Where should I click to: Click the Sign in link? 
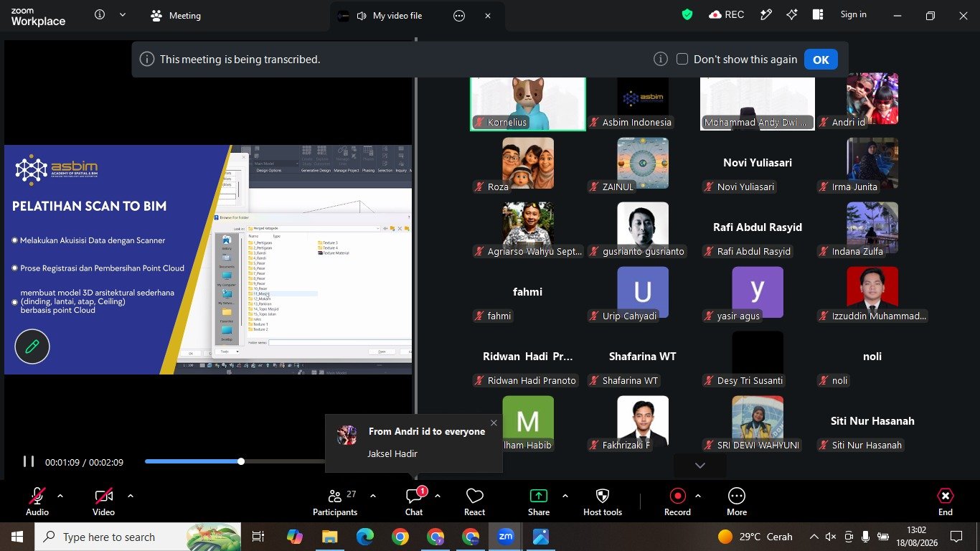[x=853, y=14]
